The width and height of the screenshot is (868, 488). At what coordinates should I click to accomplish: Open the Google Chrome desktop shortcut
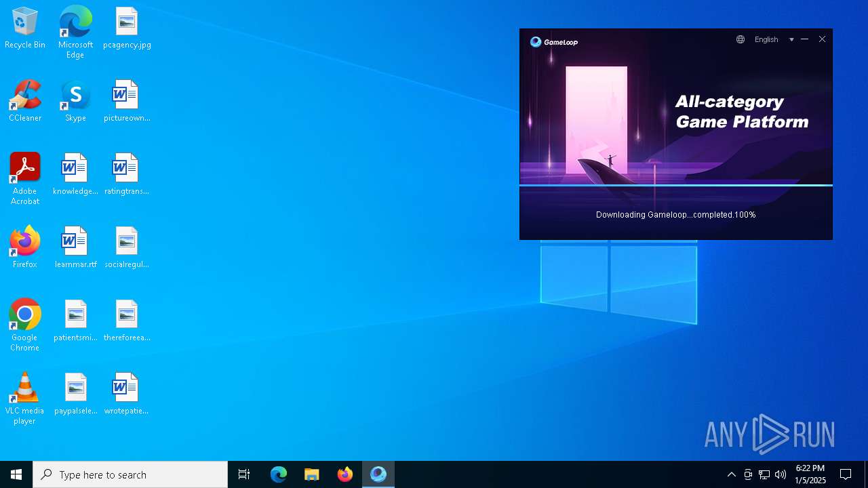pyautogui.click(x=25, y=325)
